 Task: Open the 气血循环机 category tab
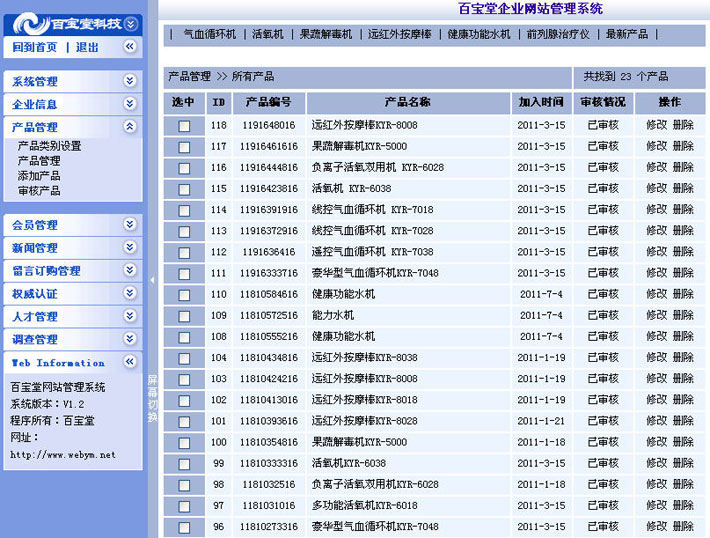coord(209,34)
